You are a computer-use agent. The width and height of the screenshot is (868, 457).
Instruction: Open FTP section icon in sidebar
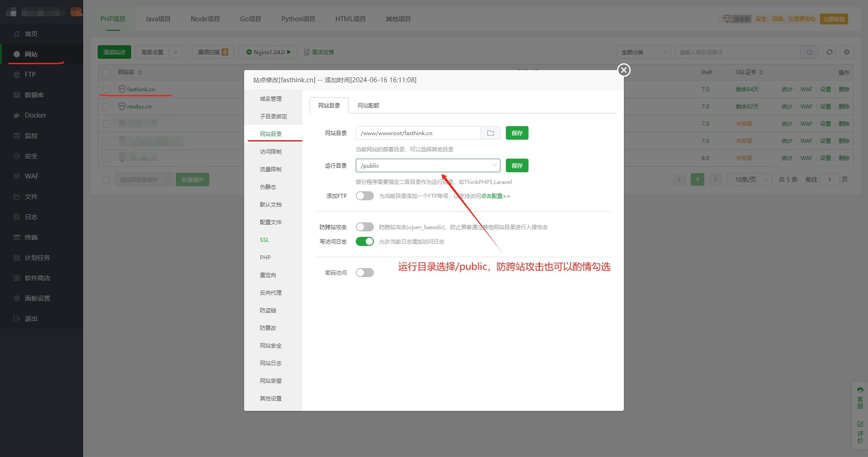pos(17,75)
